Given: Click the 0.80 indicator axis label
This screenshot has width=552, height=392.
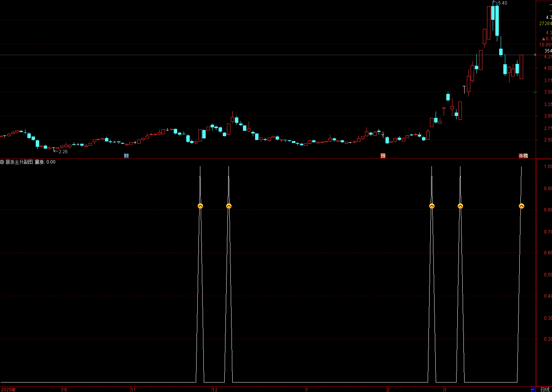Looking at the screenshot, I should pyautogui.click(x=548, y=210).
